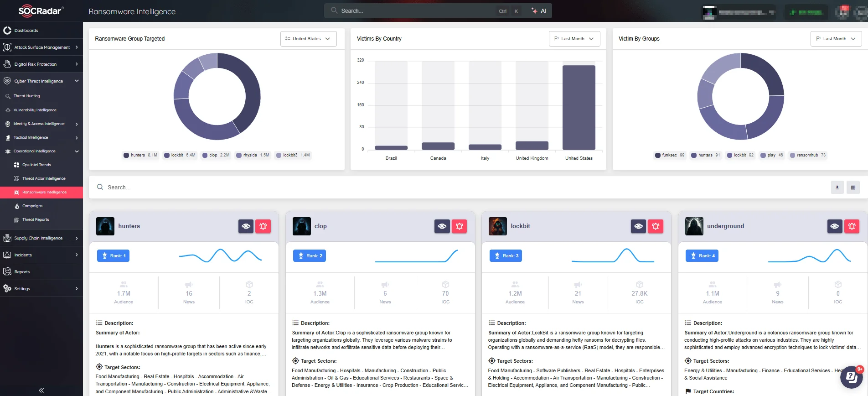Image resolution: width=868 pixels, height=396 pixels.
Task: Click the ransomware group Search field
Action: click(x=460, y=188)
